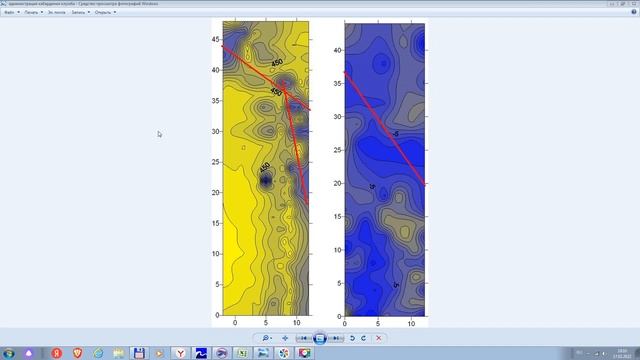Go to the next photo

(336, 338)
